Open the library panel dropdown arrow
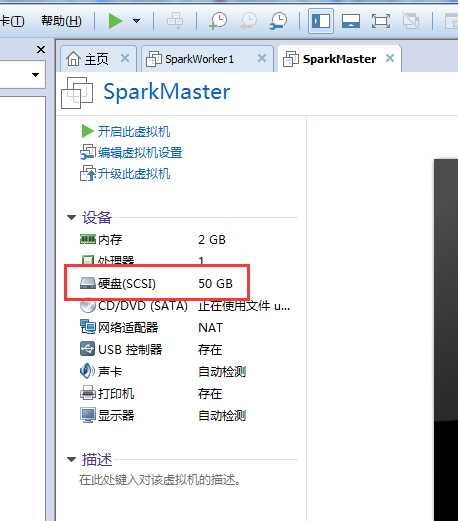 [x=35, y=75]
